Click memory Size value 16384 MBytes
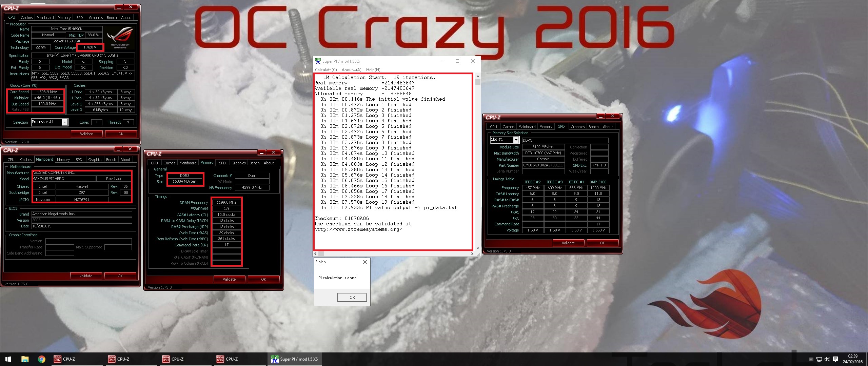Viewport: 868px width, 366px height. click(184, 182)
